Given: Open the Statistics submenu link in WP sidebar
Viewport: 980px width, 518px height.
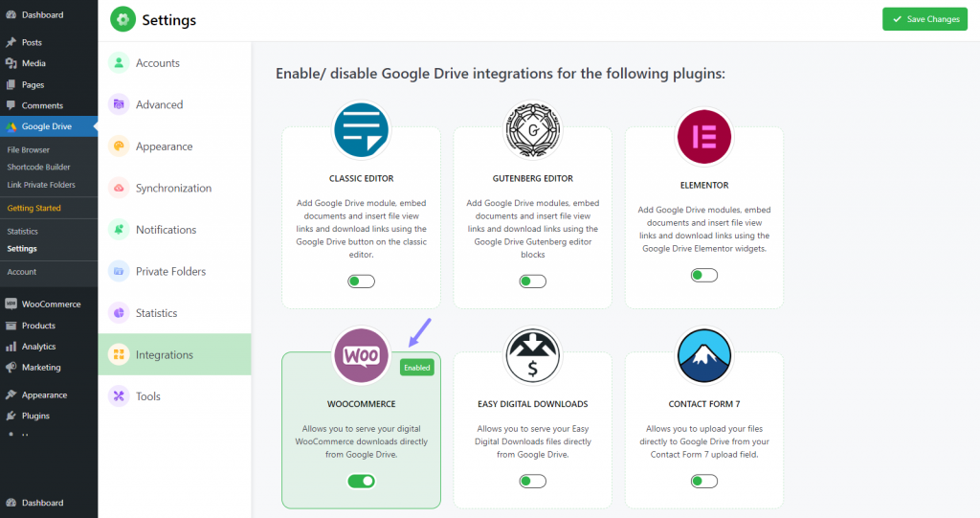Looking at the screenshot, I should click(23, 232).
